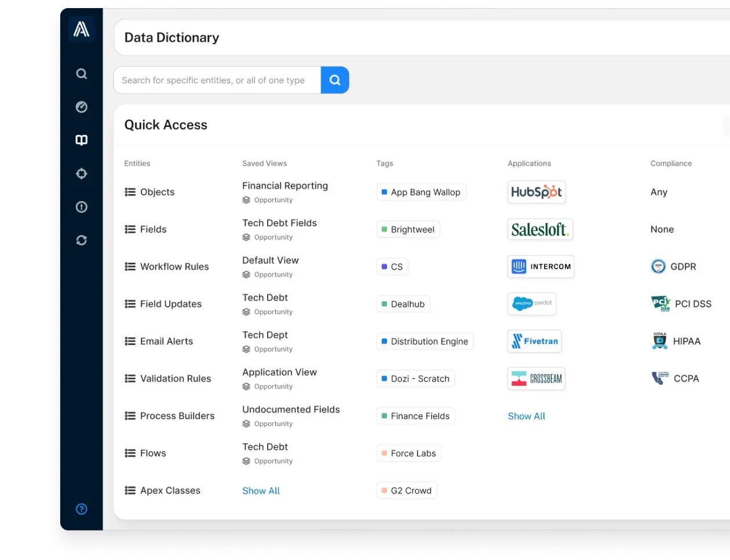Viewport: 730px width, 560px height.
Task: Open the Default View saved view
Action: tap(271, 260)
